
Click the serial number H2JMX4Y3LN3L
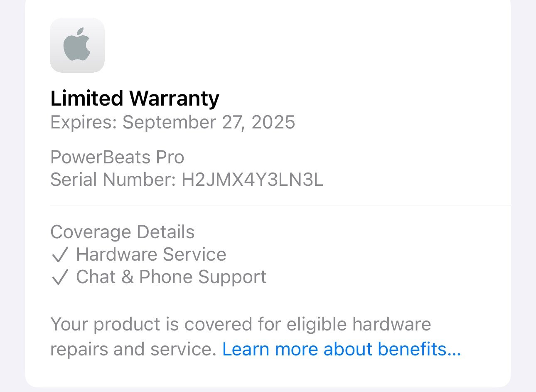(252, 180)
